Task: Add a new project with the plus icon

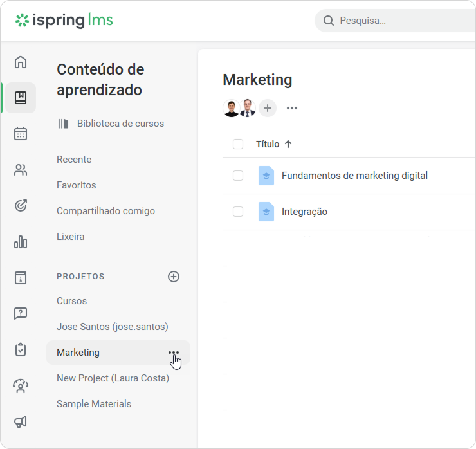Action: [174, 277]
